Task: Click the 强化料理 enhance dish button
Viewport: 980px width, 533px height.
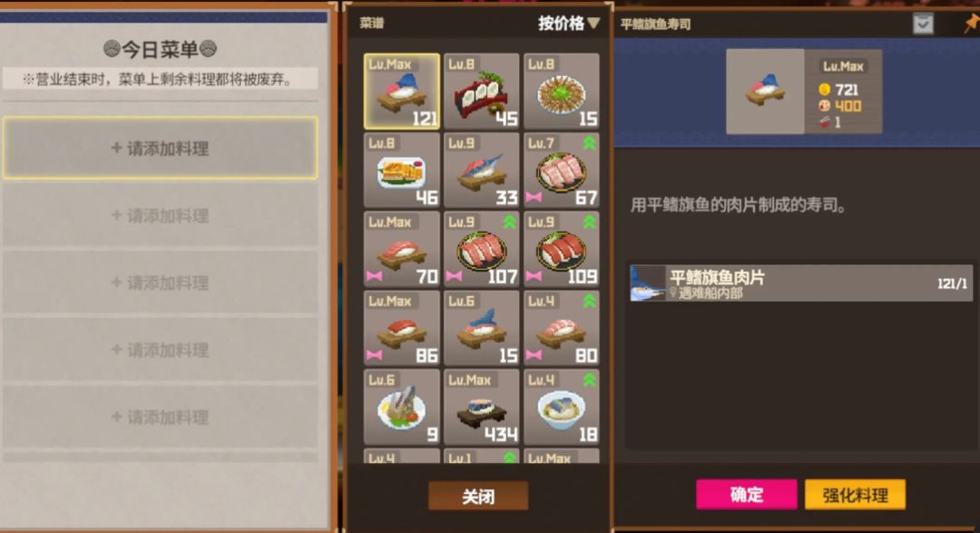Action: (x=855, y=495)
